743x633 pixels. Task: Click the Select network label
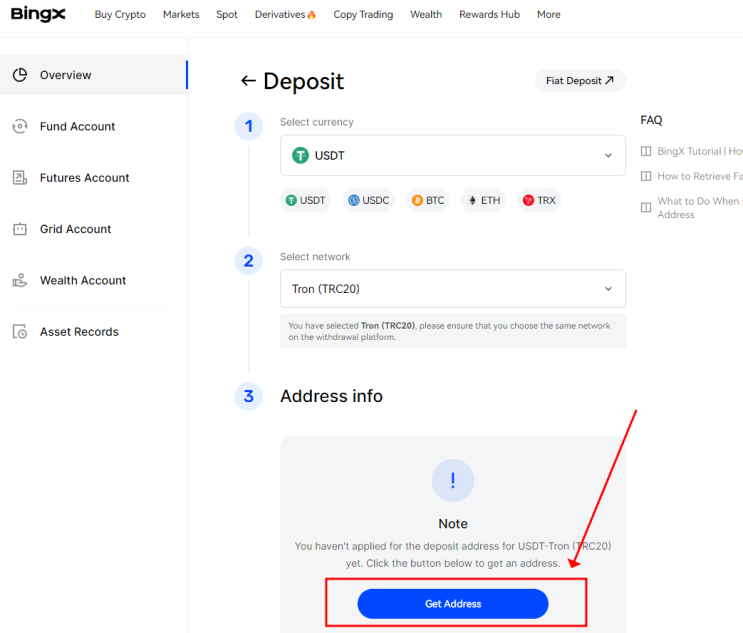[315, 257]
